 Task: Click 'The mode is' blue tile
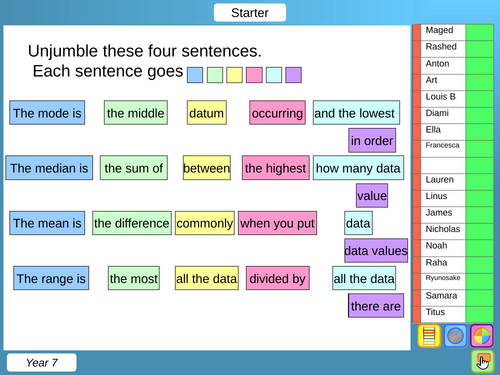pos(47,113)
